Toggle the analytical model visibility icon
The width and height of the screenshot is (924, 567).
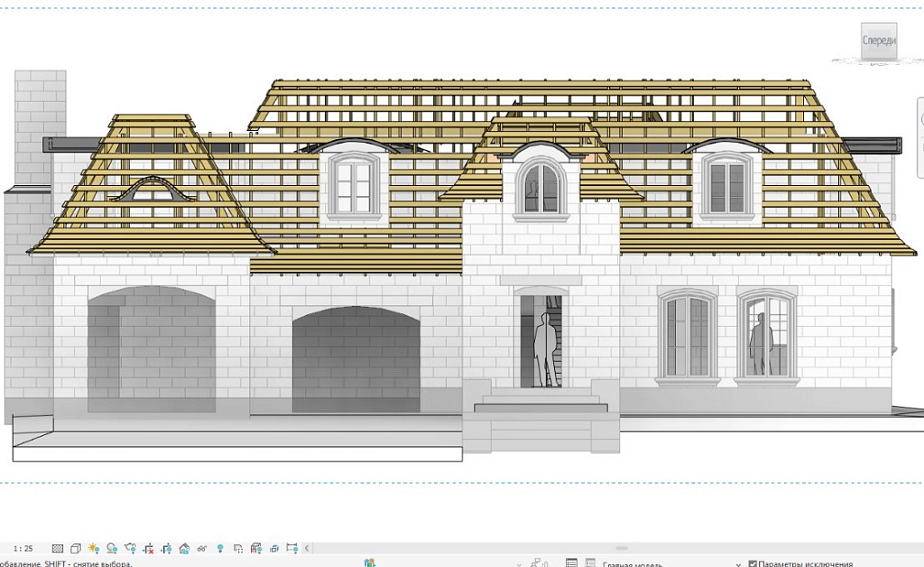(255, 549)
